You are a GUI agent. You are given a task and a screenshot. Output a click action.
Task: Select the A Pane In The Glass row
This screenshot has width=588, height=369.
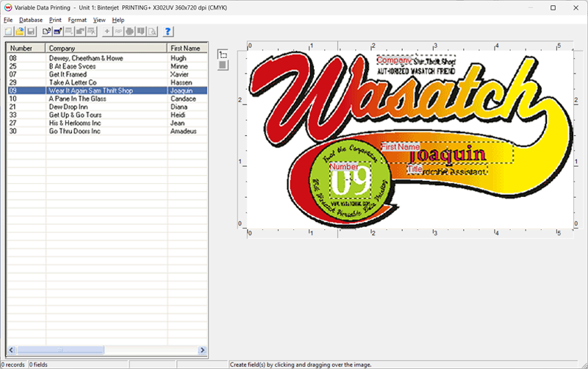click(x=107, y=98)
